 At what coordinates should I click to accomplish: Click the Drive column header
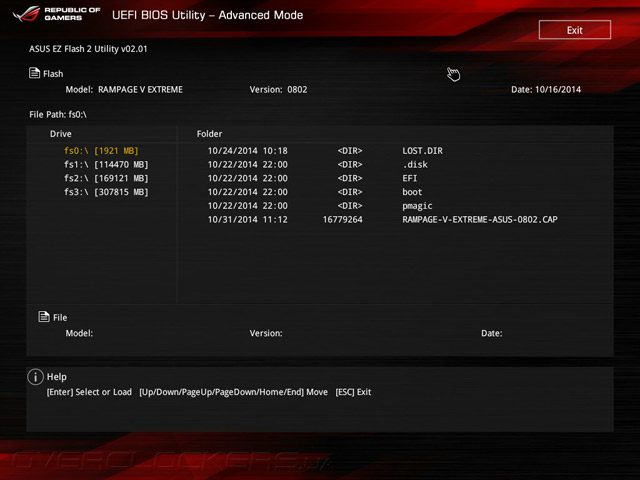point(60,134)
